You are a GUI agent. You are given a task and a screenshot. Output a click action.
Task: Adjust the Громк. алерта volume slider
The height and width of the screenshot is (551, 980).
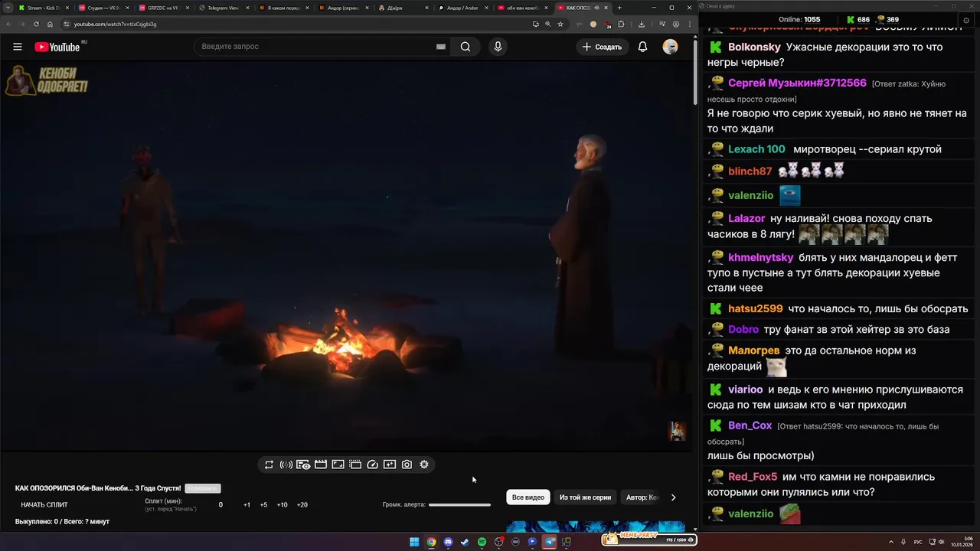click(459, 505)
